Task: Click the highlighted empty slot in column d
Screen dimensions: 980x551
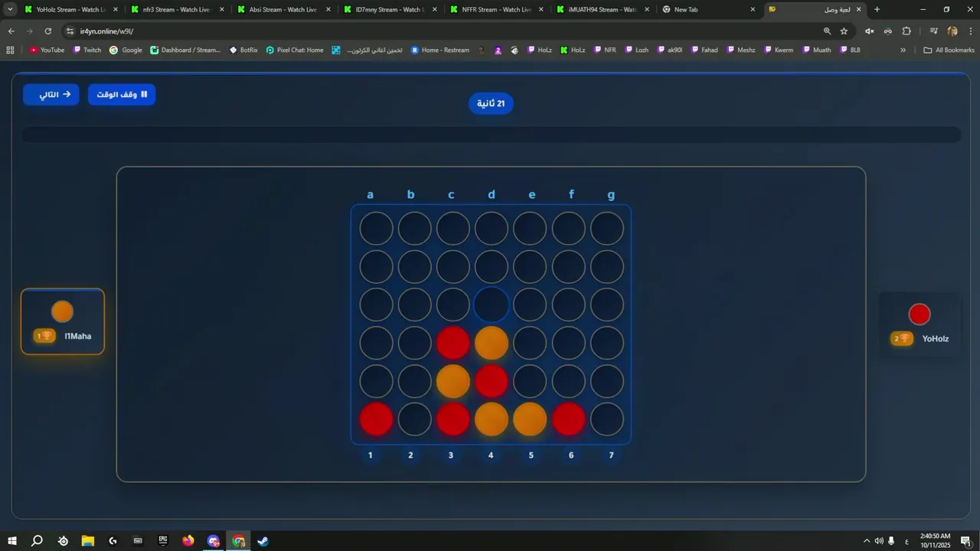Action: click(x=492, y=305)
